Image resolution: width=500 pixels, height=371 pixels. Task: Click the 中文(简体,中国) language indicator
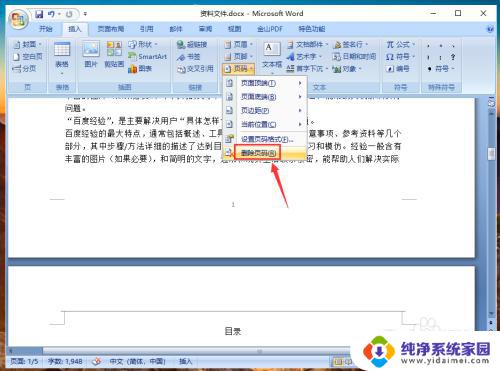click(x=138, y=361)
